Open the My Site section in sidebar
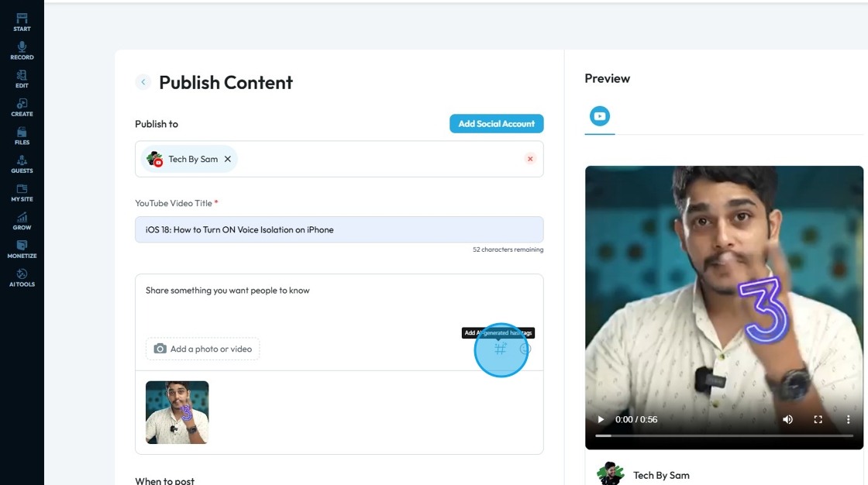Image resolution: width=868 pixels, height=485 pixels. 22,193
